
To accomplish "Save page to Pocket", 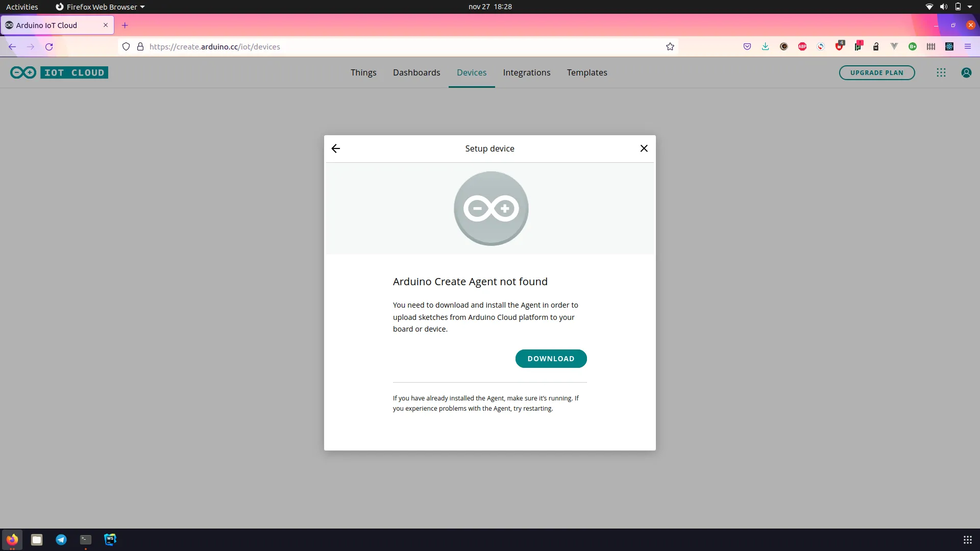I will [747, 46].
